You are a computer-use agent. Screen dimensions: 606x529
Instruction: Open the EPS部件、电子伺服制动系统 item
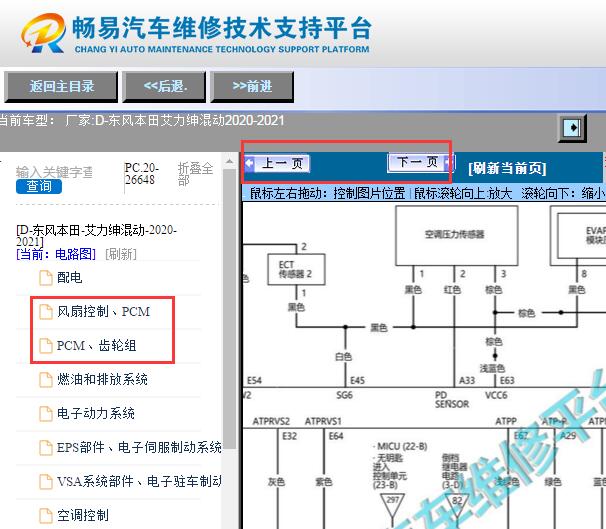139,447
